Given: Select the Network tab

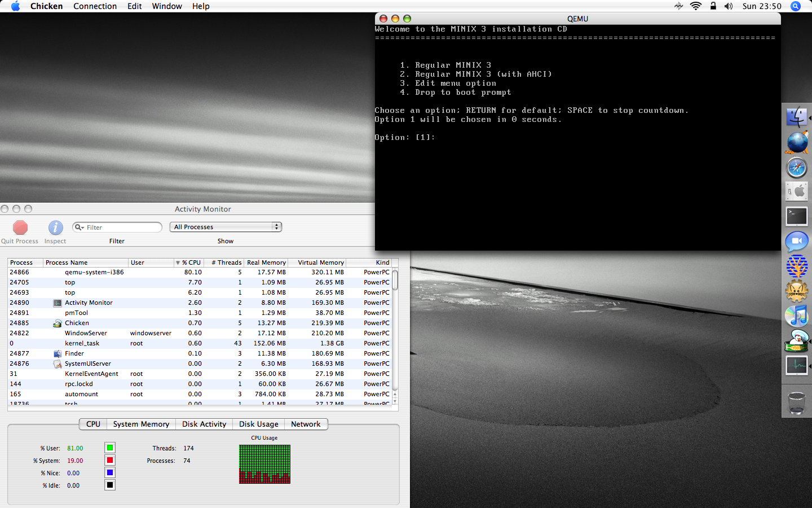Looking at the screenshot, I should pos(306,424).
